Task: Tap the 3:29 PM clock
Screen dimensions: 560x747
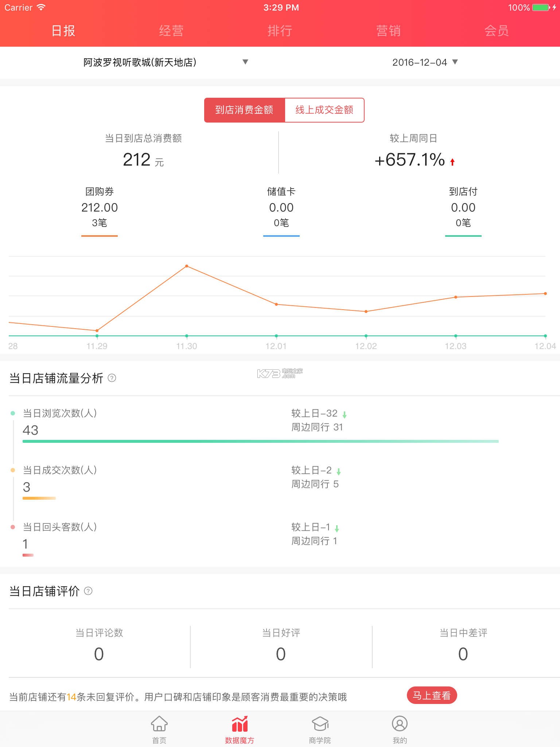Action: point(281,8)
